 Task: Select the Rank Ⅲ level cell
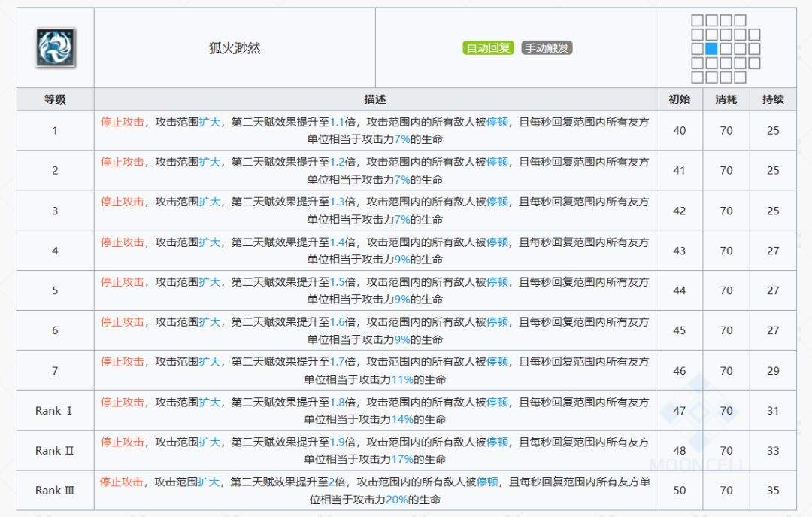tap(55, 491)
